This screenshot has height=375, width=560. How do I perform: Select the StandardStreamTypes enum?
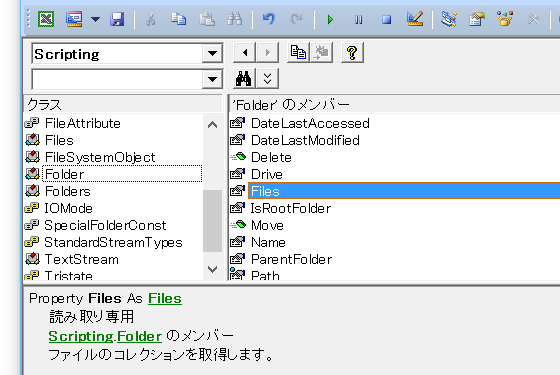click(113, 242)
